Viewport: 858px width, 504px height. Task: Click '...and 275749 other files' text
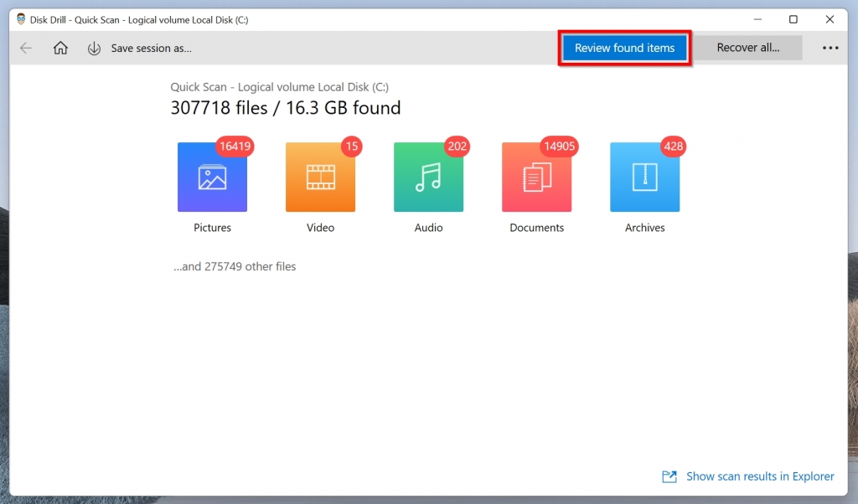[x=235, y=267]
